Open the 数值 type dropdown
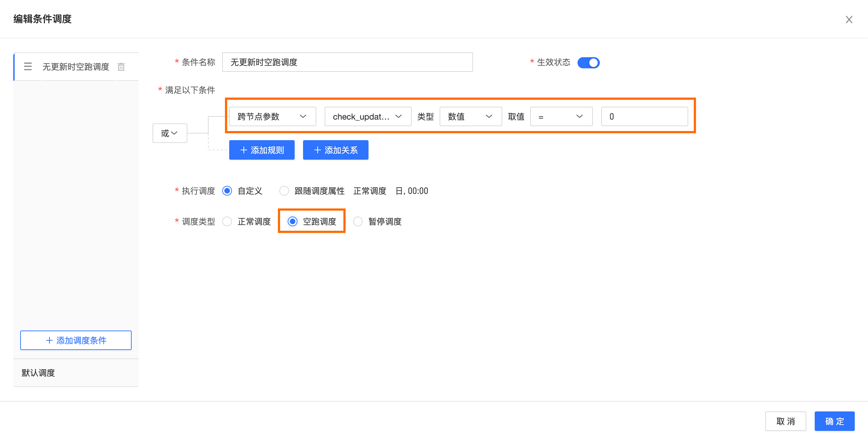The width and height of the screenshot is (868, 440). click(x=470, y=116)
